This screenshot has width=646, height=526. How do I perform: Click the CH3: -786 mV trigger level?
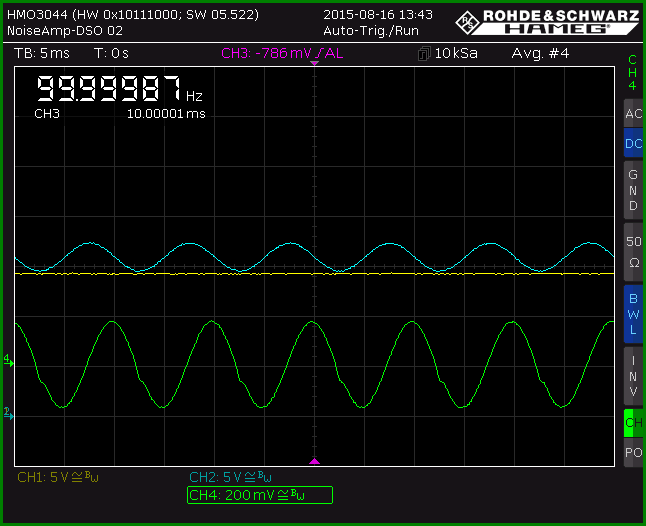click(x=282, y=53)
